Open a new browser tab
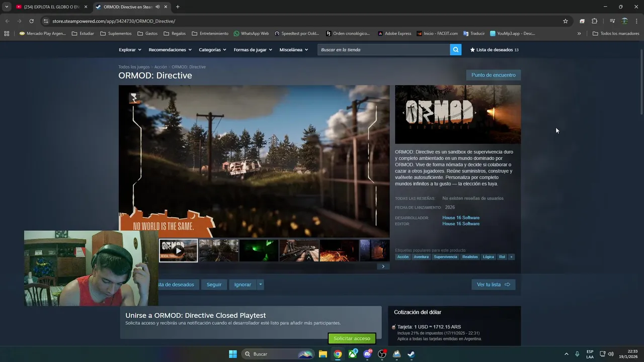 click(x=178, y=7)
